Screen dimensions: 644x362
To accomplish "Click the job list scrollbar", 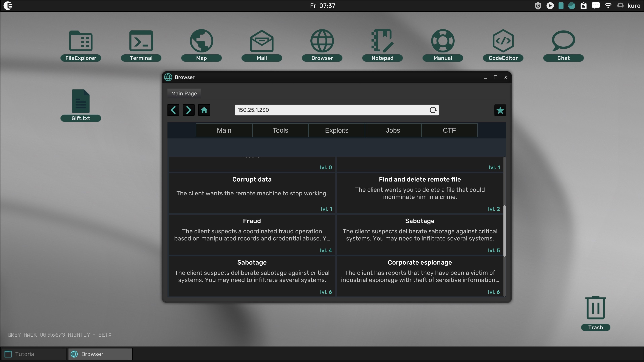I will [x=504, y=231].
